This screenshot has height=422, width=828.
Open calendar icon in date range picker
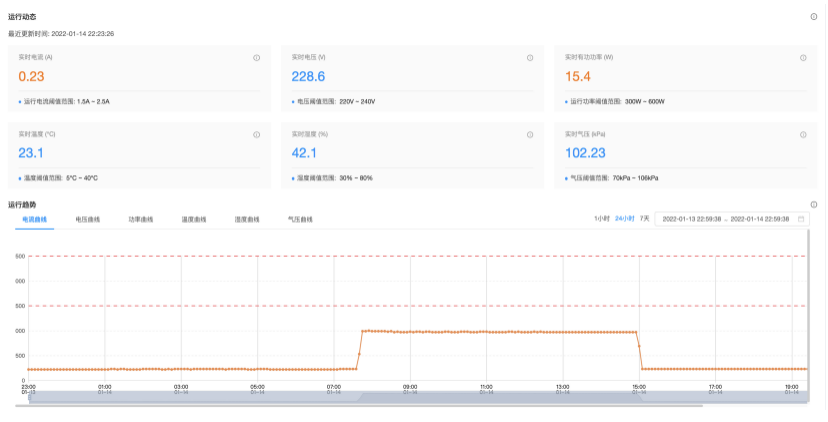click(801, 219)
